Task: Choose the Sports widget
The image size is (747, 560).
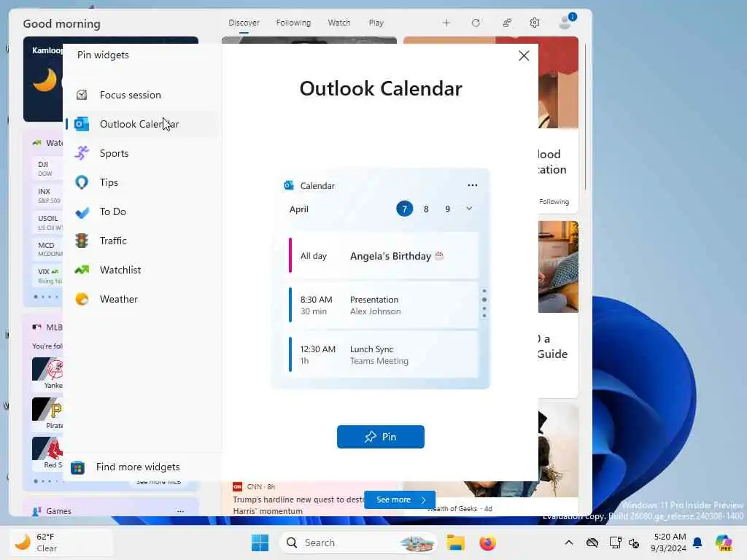Action: tap(142, 153)
